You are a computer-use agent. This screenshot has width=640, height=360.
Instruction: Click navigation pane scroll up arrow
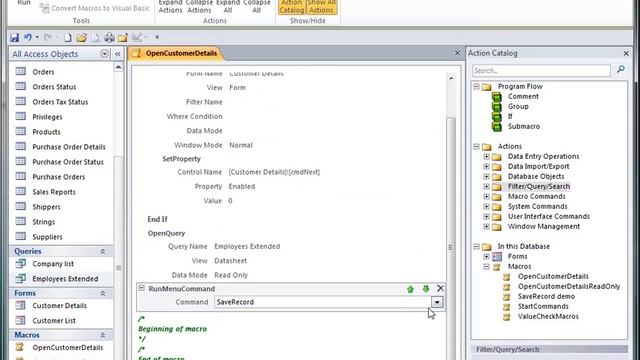(118, 67)
